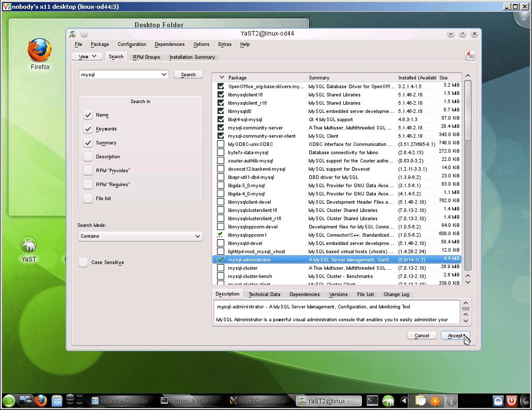
Task: Enable the File list checkbox
Action: click(88, 199)
